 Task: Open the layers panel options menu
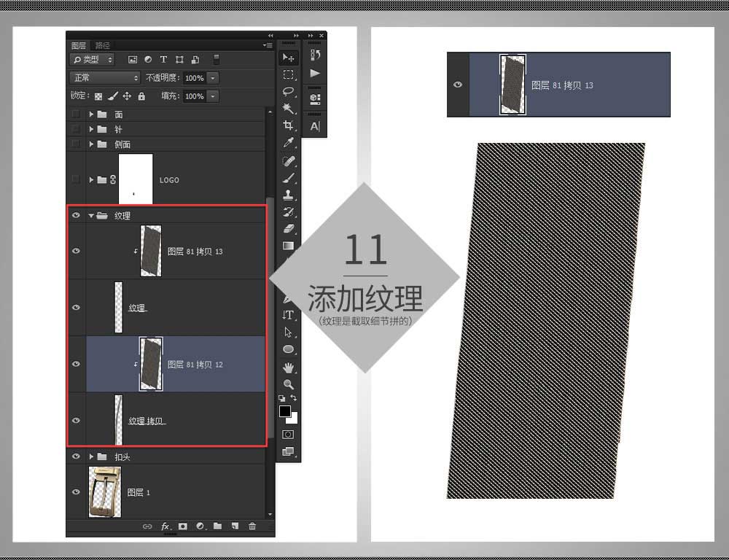(268, 45)
